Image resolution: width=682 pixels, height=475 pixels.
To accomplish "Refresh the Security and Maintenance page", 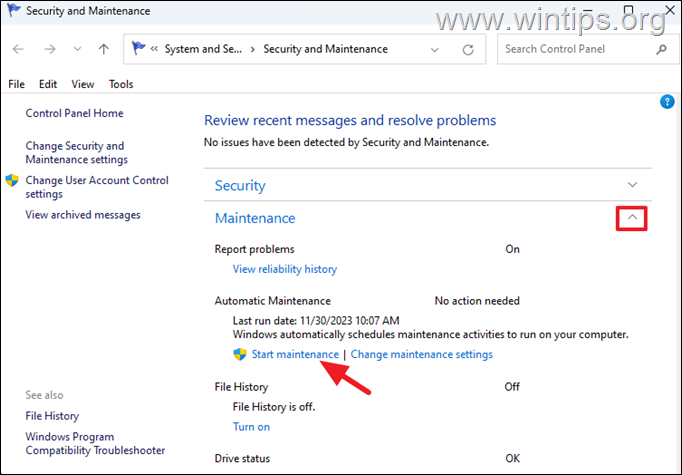I will tap(468, 50).
